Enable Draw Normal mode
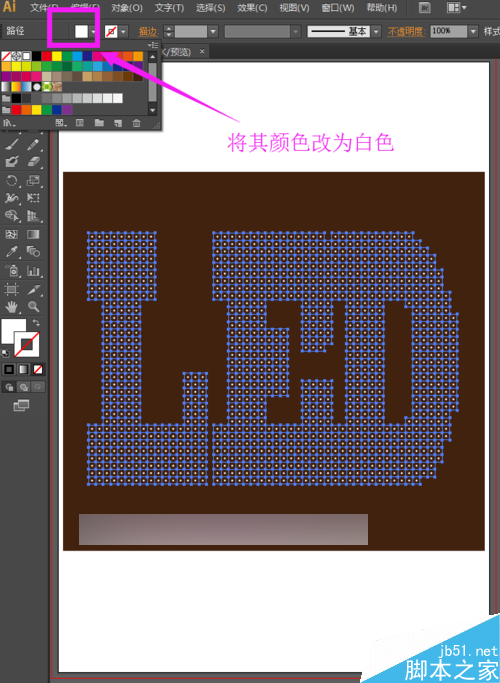Viewport: 500px width, 683px height. 9,387
